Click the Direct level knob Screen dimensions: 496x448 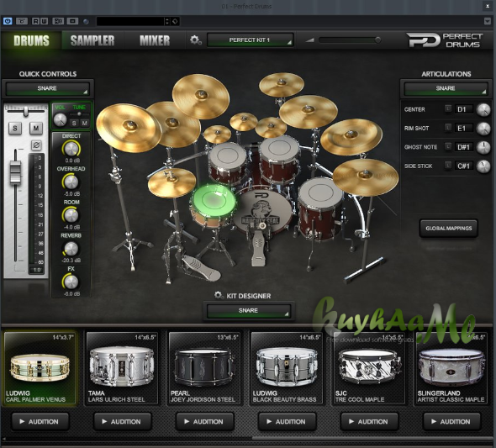pos(71,149)
